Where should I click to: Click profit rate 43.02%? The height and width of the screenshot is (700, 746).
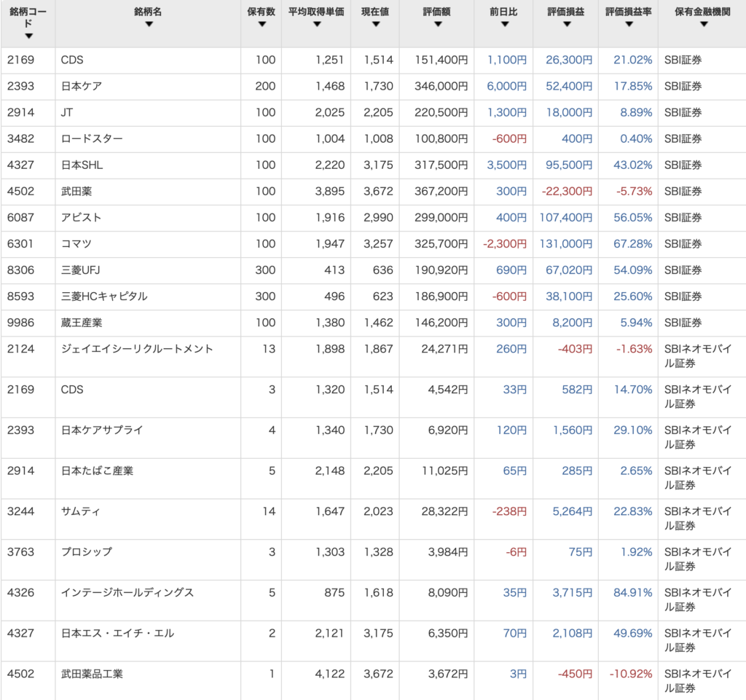[x=633, y=165]
